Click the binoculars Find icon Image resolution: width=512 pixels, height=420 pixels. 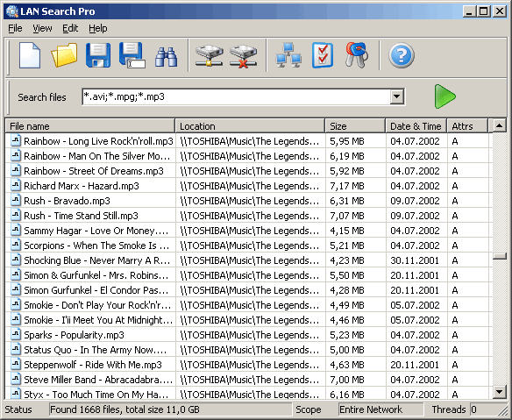coord(166,57)
